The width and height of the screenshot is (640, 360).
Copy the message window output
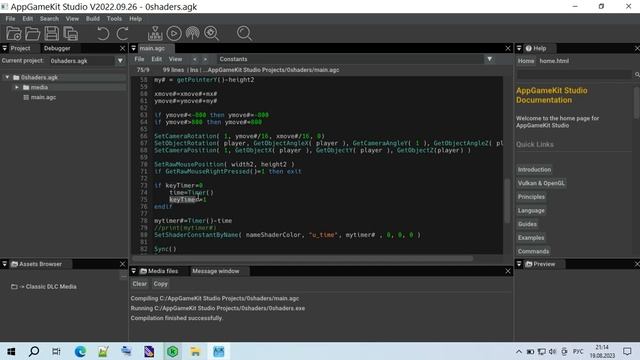[161, 284]
